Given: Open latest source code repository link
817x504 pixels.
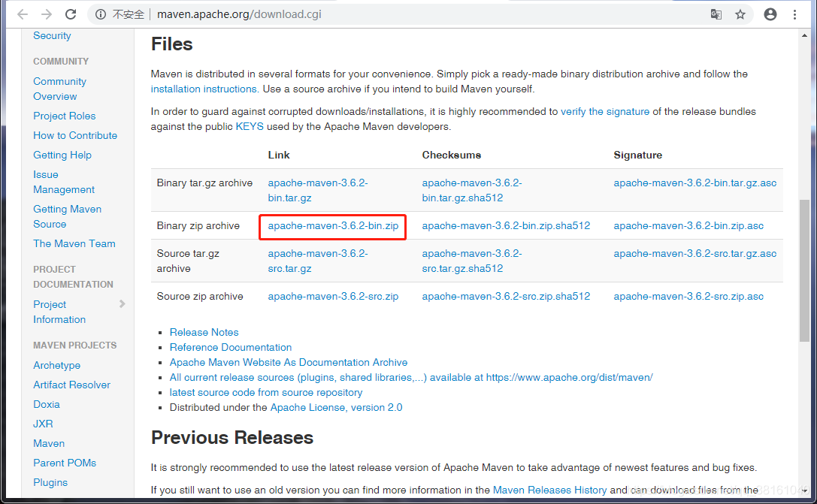Looking at the screenshot, I should coord(266,393).
